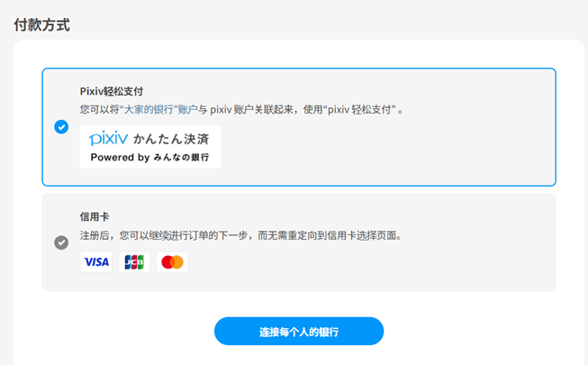The image size is (588, 365).
Task: Click the VISA card logo
Action: (x=96, y=262)
